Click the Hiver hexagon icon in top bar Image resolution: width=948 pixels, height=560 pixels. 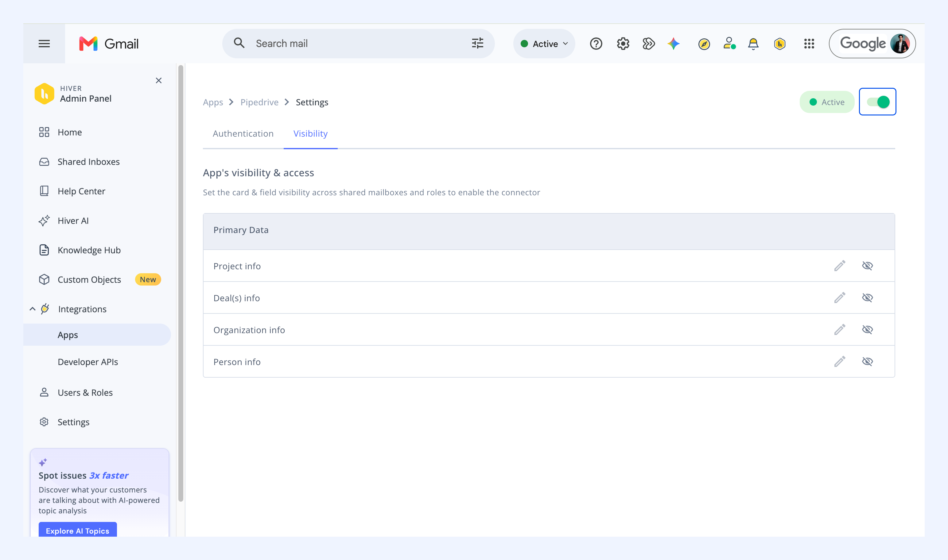coord(780,44)
